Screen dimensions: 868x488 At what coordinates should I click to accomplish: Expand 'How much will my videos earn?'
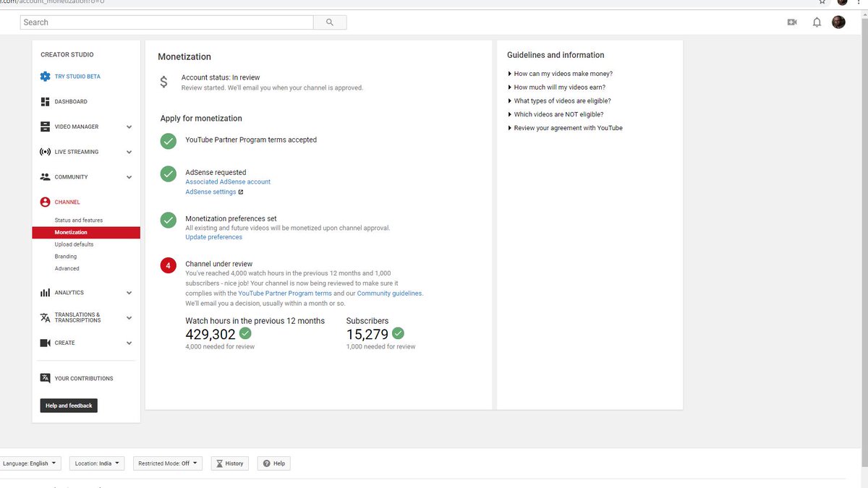[556, 87]
